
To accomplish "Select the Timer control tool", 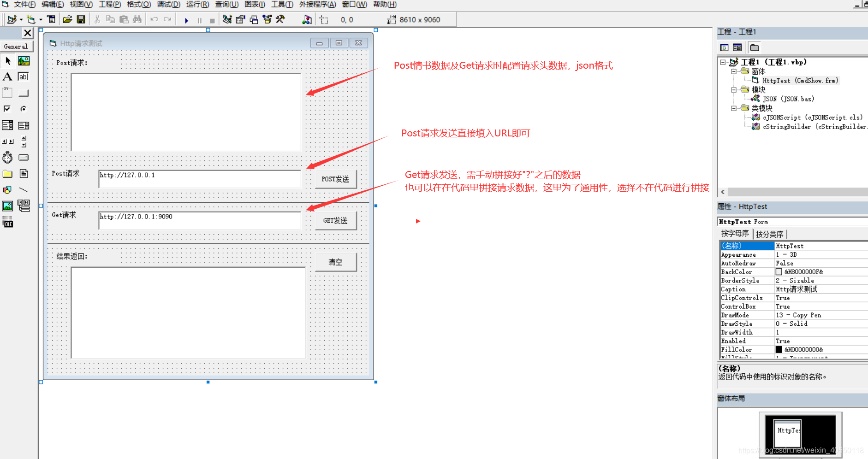I will coord(8,158).
